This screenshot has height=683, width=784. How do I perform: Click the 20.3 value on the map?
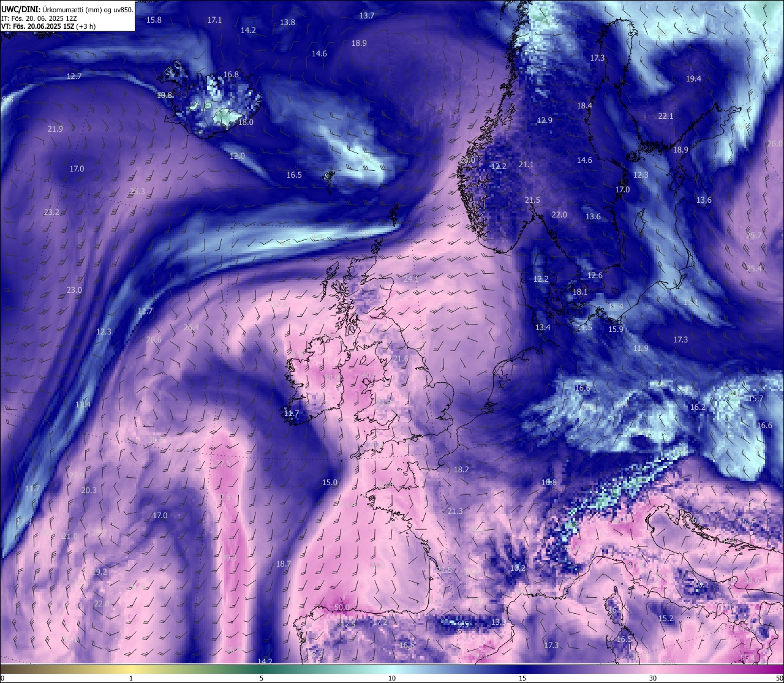click(89, 490)
